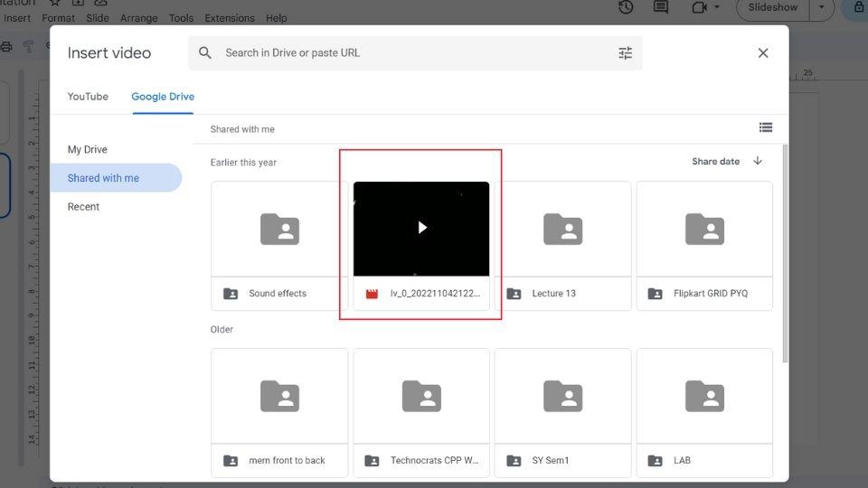Click Sound effects folder icon

(279, 229)
